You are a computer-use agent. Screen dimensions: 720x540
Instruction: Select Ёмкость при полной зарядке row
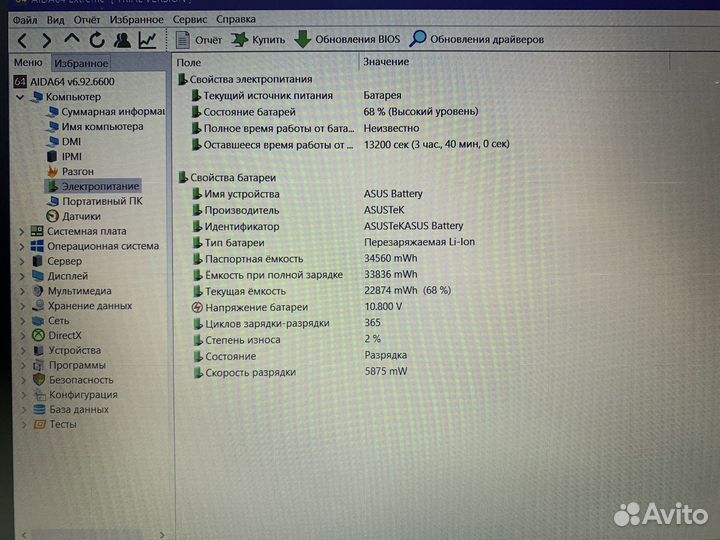coord(304,275)
